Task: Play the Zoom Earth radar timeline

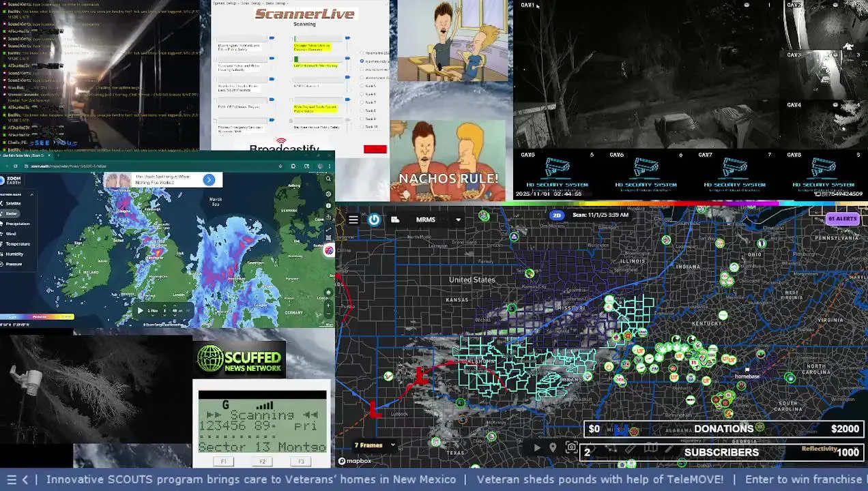Action: [x=141, y=310]
